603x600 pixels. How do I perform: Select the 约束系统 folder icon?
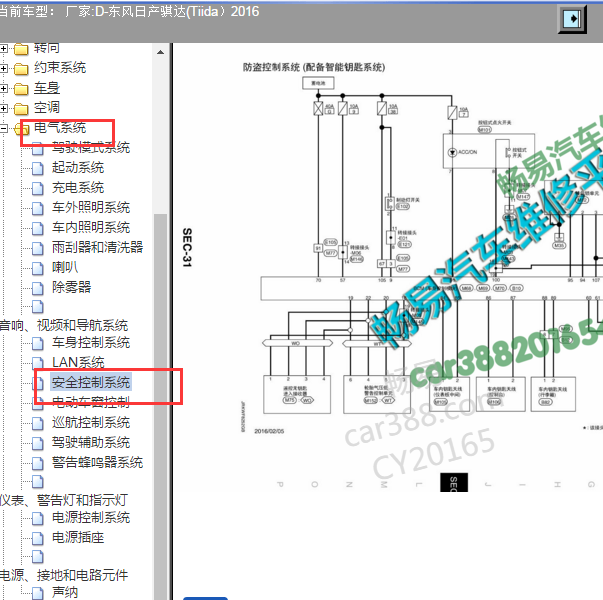(21, 69)
